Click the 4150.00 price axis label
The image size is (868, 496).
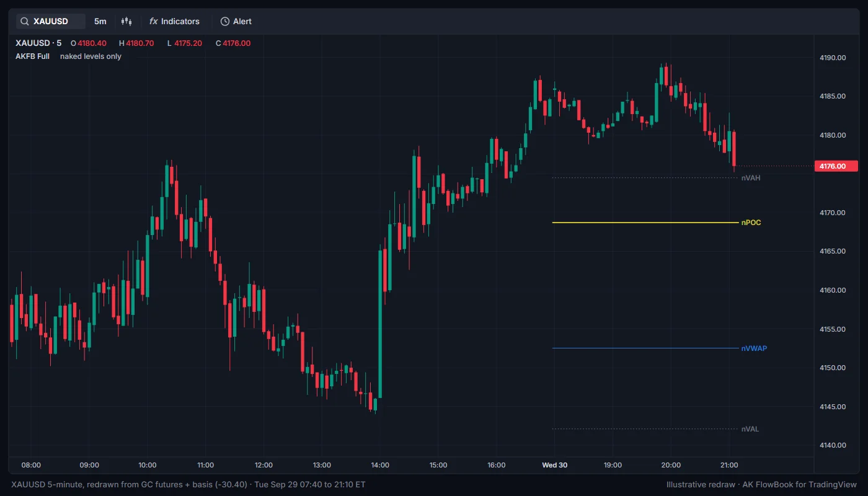tap(833, 368)
